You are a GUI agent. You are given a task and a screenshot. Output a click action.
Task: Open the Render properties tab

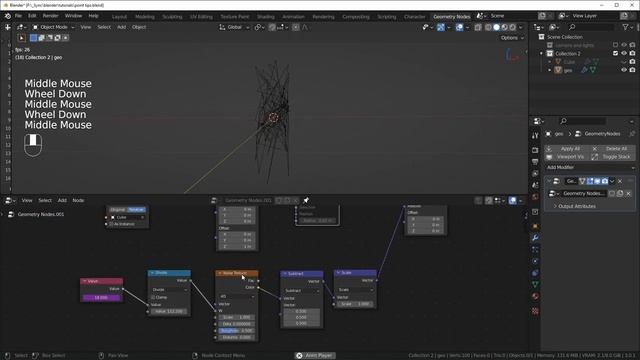pyautogui.click(x=535, y=151)
